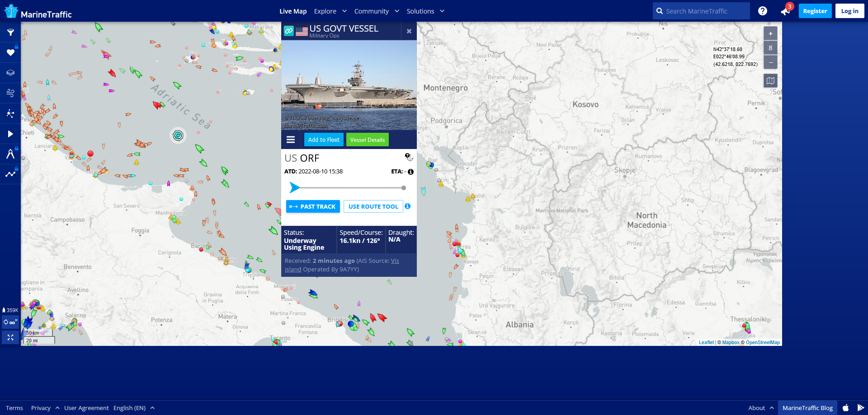Click the port anchor help icon
868x415 pixels.
[409, 157]
